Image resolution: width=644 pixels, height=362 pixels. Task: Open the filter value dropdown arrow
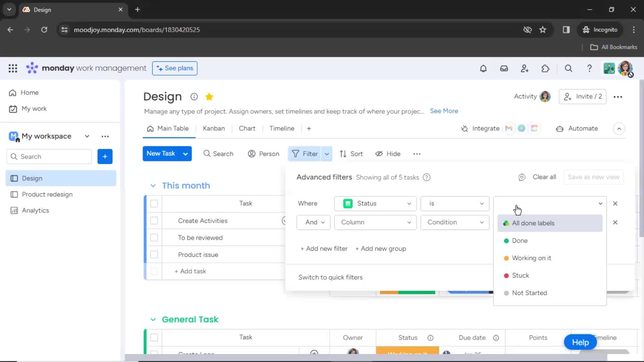(600, 203)
